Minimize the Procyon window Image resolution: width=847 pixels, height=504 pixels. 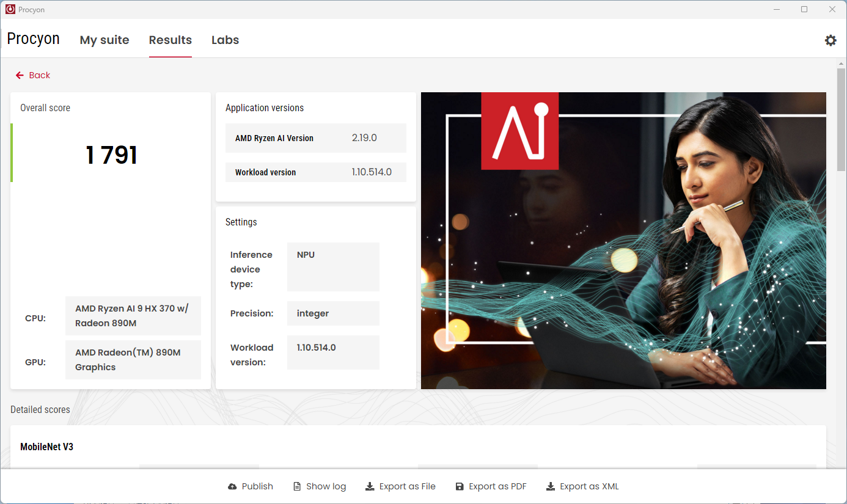[777, 9]
